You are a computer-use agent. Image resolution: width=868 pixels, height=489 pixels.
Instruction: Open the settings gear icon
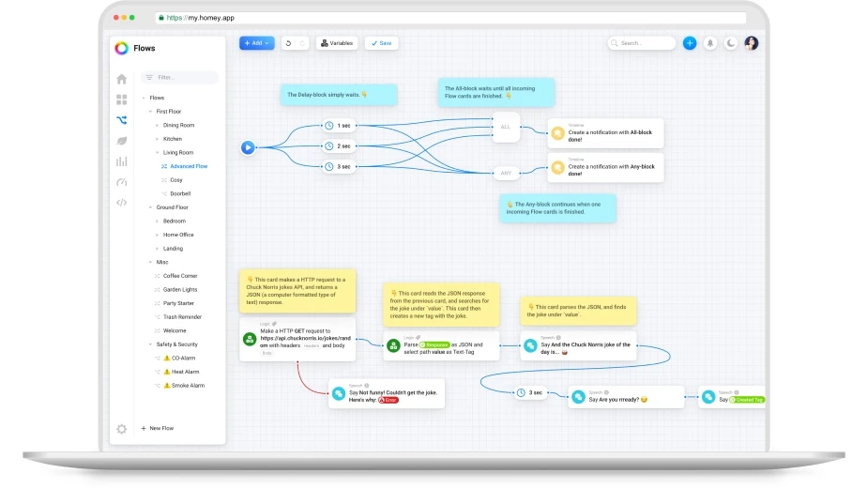(121, 429)
